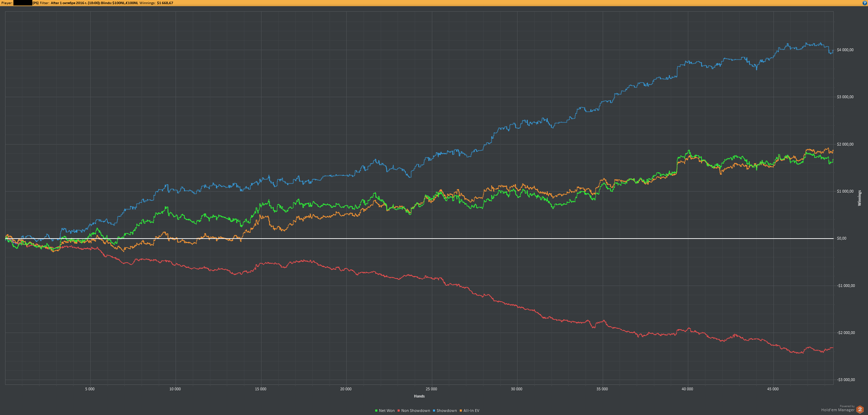The height and width of the screenshot is (415, 868).
Task: Click the blue help question-mark icon
Action: pos(865,3)
